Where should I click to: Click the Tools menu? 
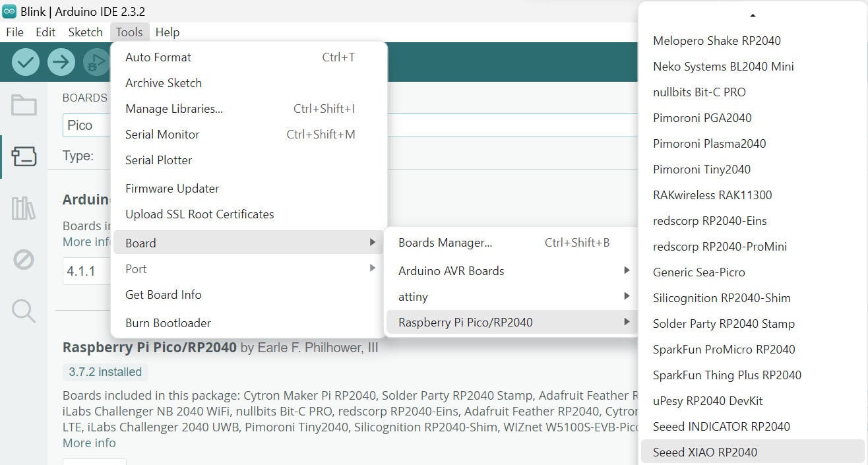tap(129, 32)
